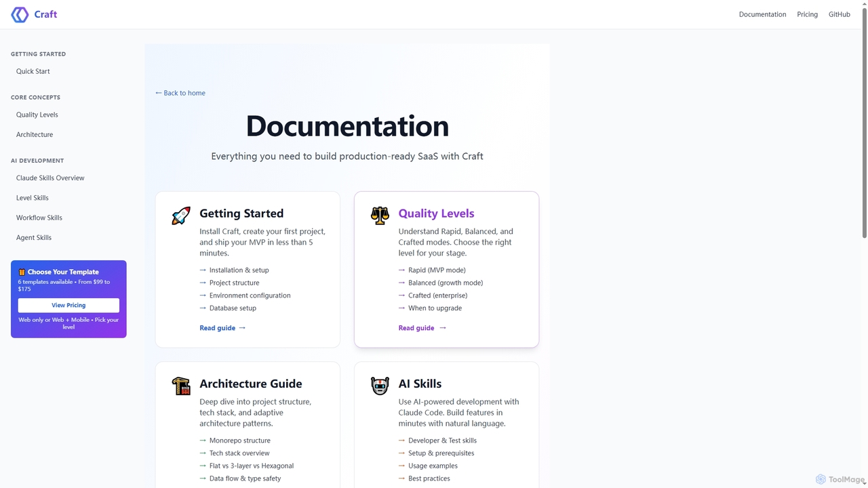Click the Balanced (growth mode) list item
The image size is (868, 488).
point(441,283)
